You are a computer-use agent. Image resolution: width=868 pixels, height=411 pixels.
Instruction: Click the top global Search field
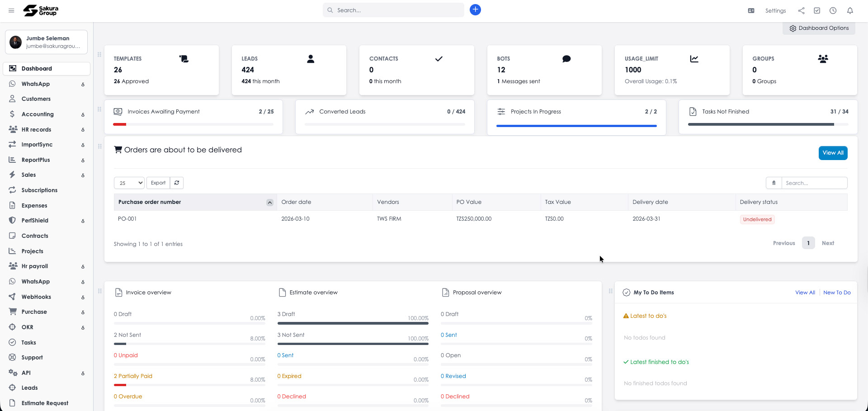[x=393, y=10]
